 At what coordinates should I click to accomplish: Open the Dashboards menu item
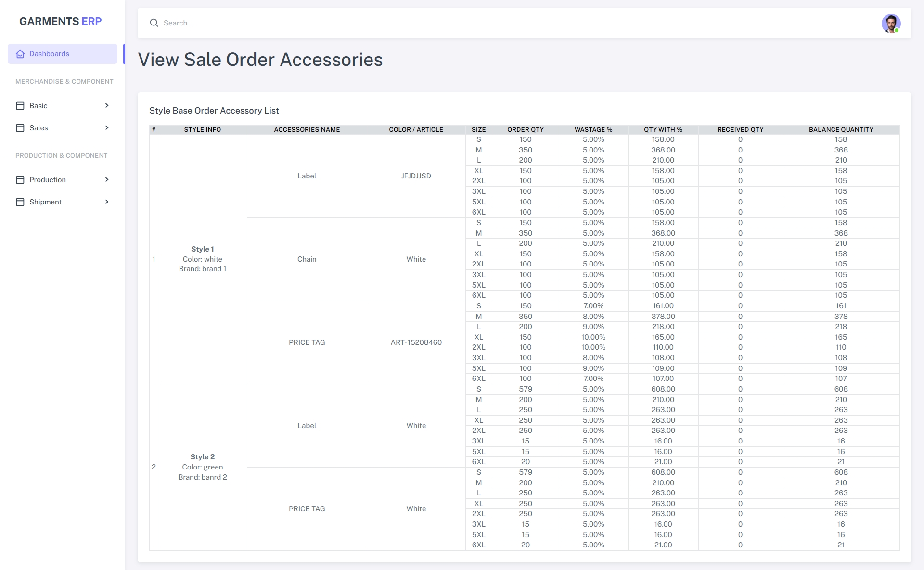pyautogui.click(x=49, y=54)
